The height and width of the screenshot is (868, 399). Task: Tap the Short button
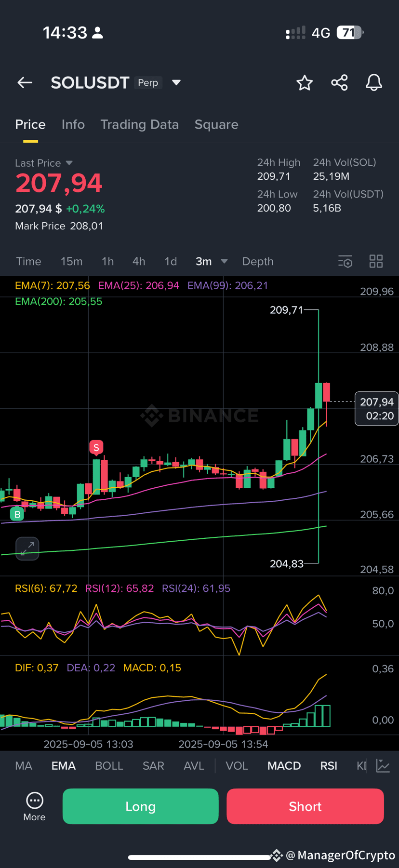[305, 806]
